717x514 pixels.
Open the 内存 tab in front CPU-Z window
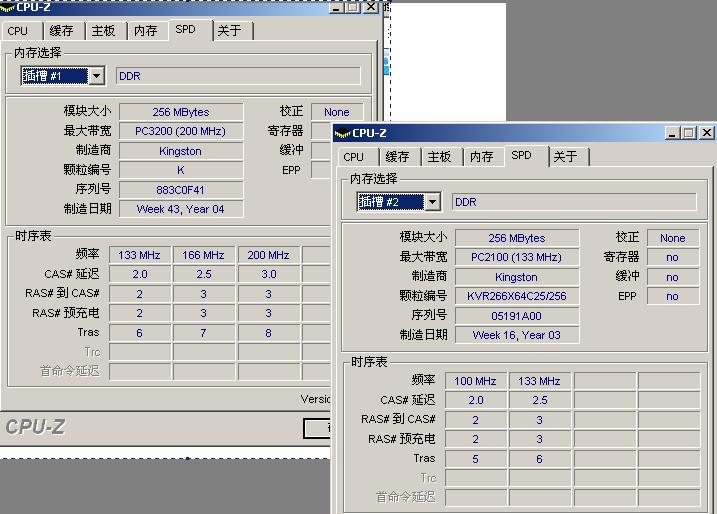(x=482, y=157)
